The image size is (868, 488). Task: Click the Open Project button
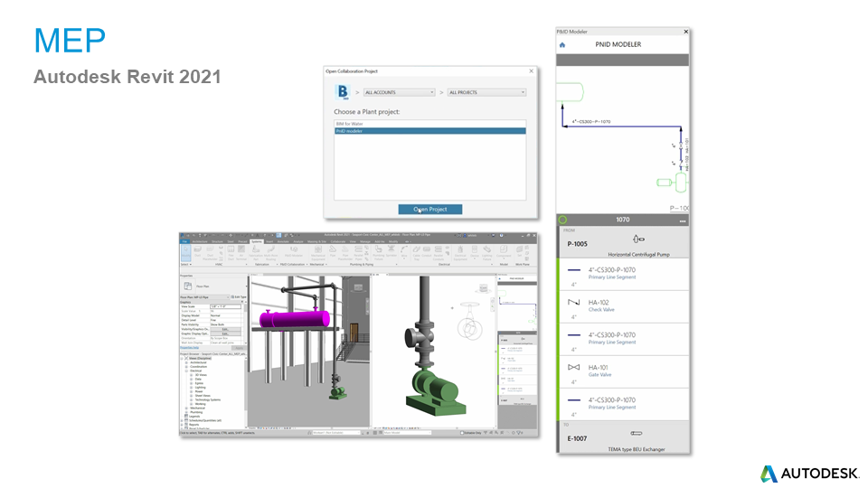[429, 209]
